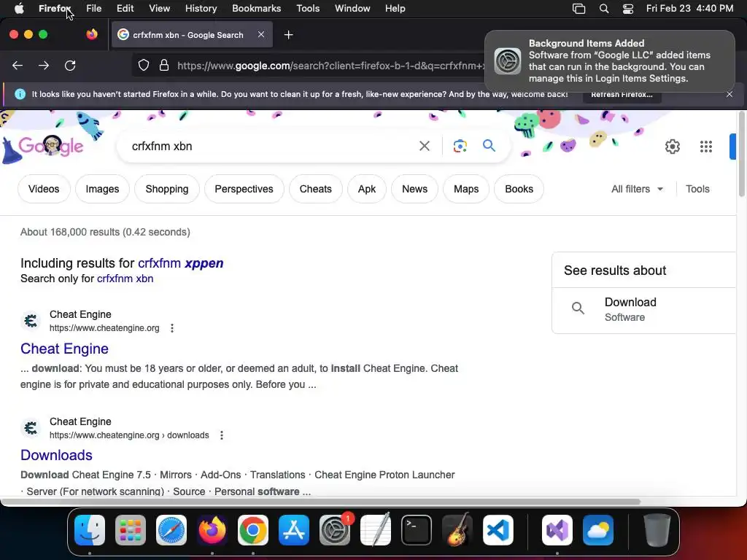Click the Firefox forward arrow button

[44, 65]
